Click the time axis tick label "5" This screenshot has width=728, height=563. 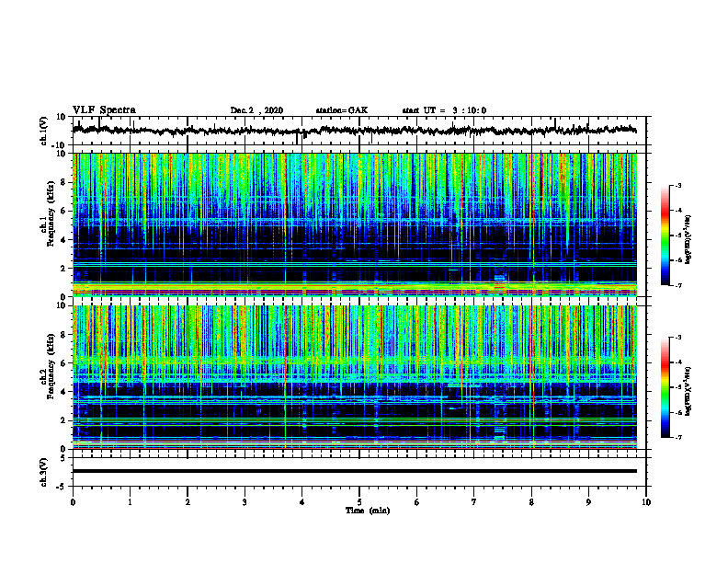pyautogui.click(x=359, y=502)
